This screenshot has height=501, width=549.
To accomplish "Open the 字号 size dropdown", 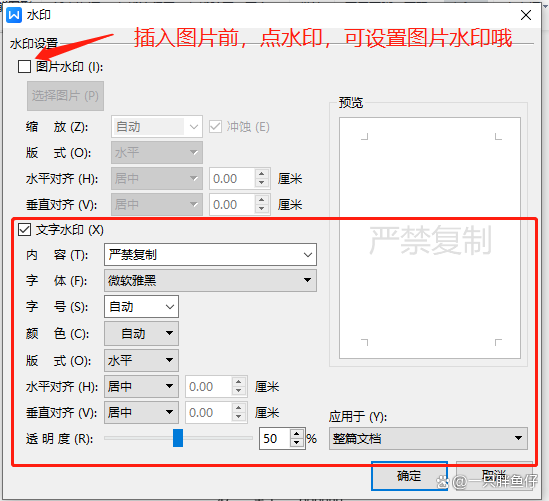I will [x=141, y=307].
